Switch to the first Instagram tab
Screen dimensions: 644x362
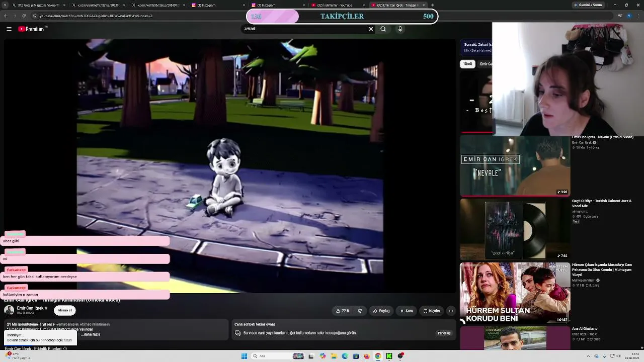click(217, 5)
